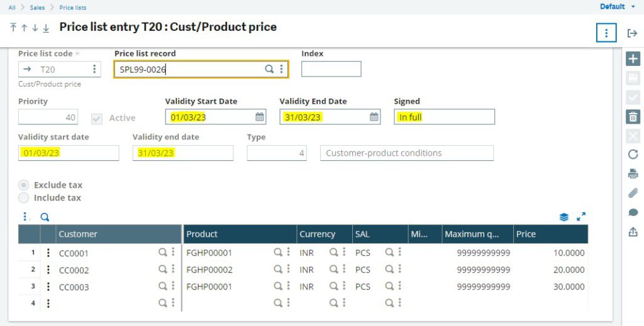This screenshot has width=644, height=326.
Task: Open the Validity Start Date calendar picker
Action: pos(260,117)
